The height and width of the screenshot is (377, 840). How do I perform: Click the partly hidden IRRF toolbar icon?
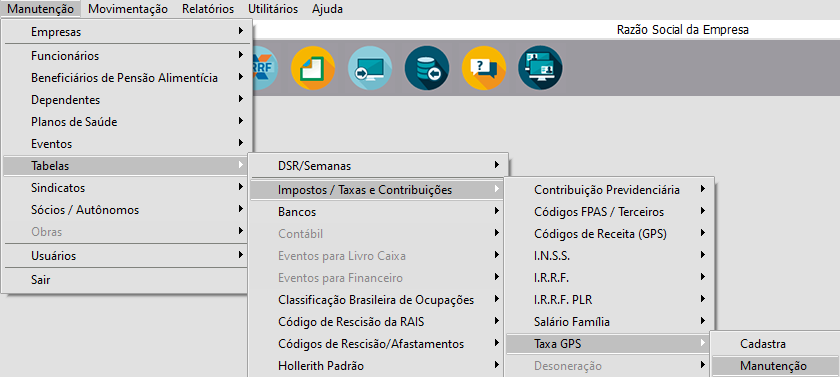[x=265, y=68]
